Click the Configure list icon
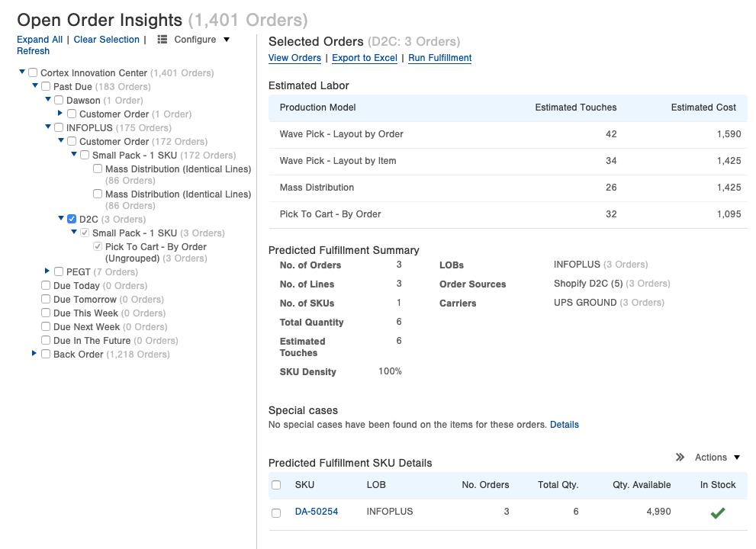The height and width of the screenshot is (549, 756). pos(162,40)
